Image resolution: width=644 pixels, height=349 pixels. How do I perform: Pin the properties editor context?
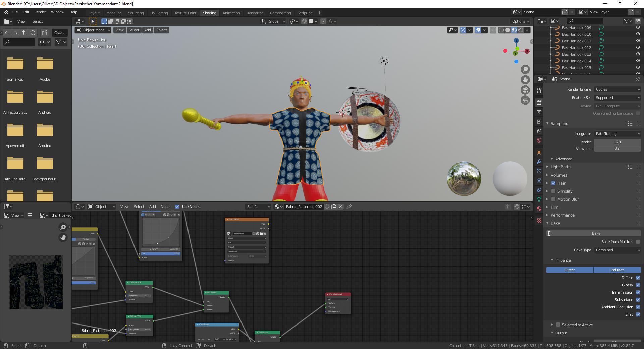pos(638,79)
